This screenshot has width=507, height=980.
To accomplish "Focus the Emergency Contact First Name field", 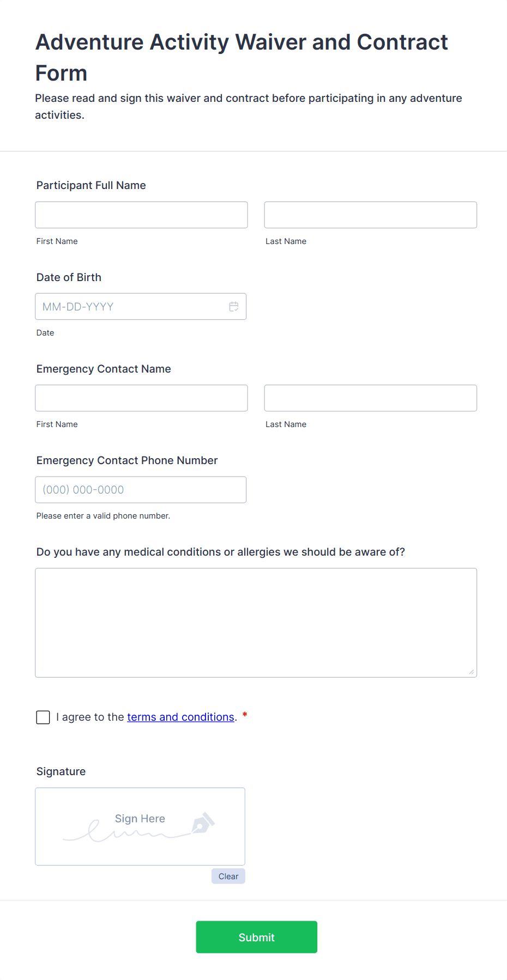I will (x=141, y=398).
